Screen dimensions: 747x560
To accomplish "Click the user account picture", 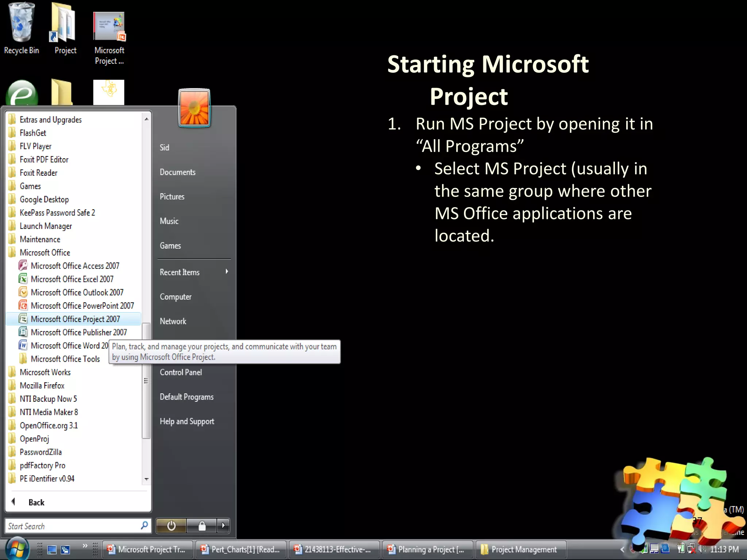I will click(x=194, y=108).
